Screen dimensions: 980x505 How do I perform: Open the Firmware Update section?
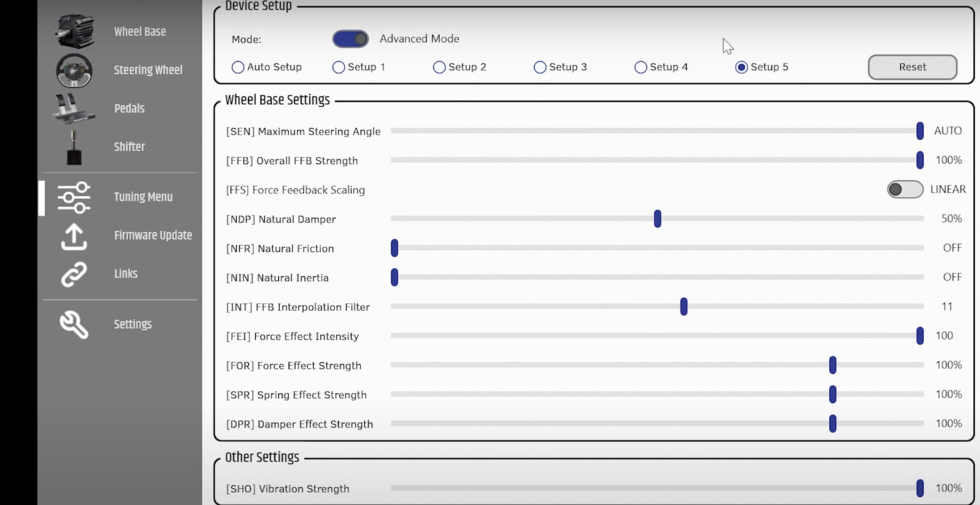click(x=152, y=235)
